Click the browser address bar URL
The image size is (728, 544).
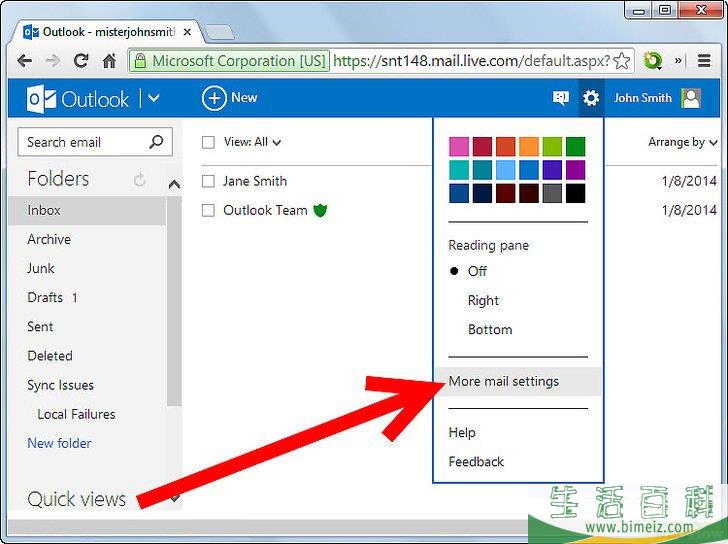[x=471, y=61]
